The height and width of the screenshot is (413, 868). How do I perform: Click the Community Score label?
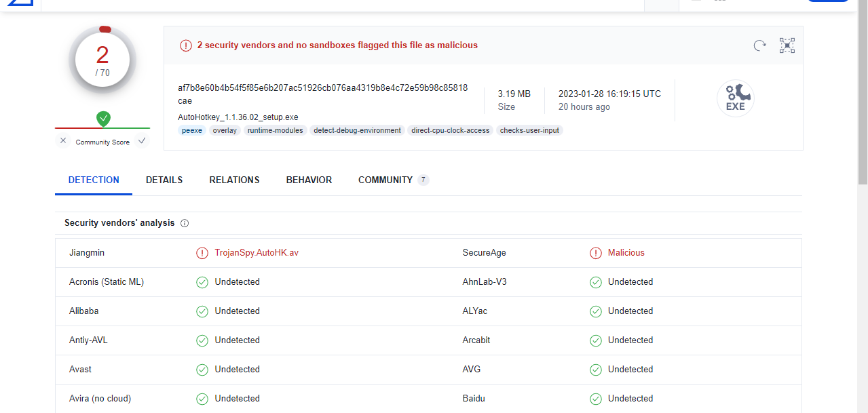click(102, 142)
